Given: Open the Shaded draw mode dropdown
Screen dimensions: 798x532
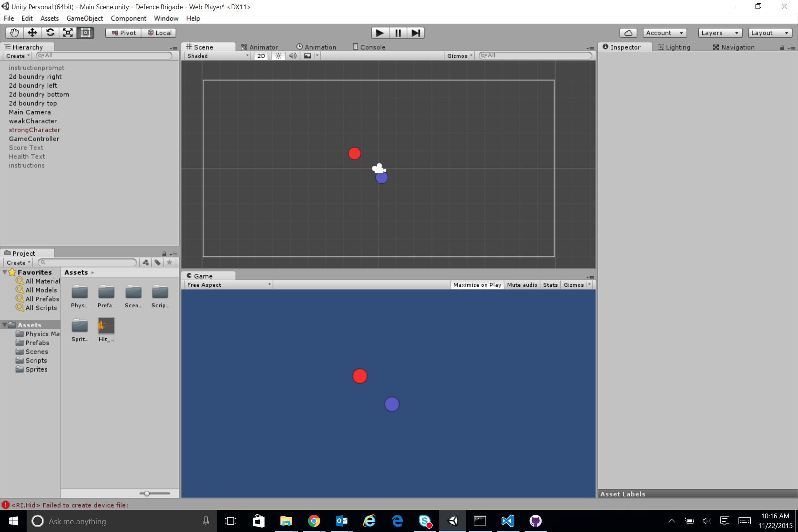Looking at the screenshot, I should point(218,56).
